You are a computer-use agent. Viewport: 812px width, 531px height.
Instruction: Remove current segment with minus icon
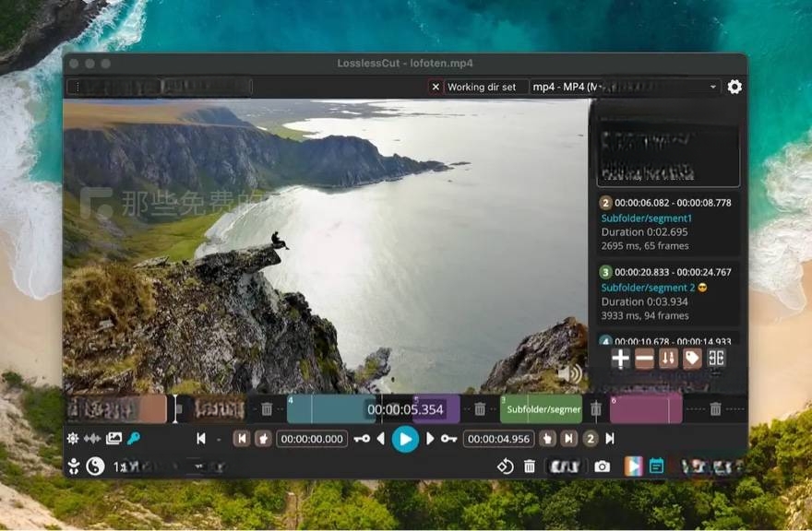644,358
